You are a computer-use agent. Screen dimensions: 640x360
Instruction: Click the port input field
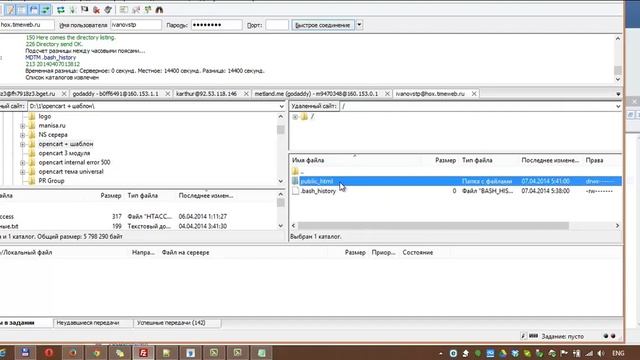tap(277, 25)
